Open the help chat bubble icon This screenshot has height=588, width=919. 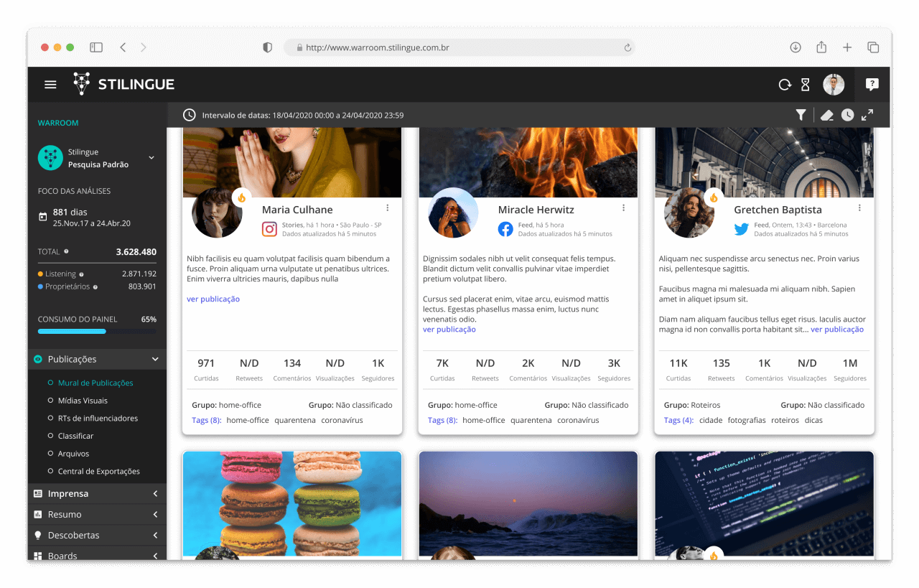pos(872,85)
